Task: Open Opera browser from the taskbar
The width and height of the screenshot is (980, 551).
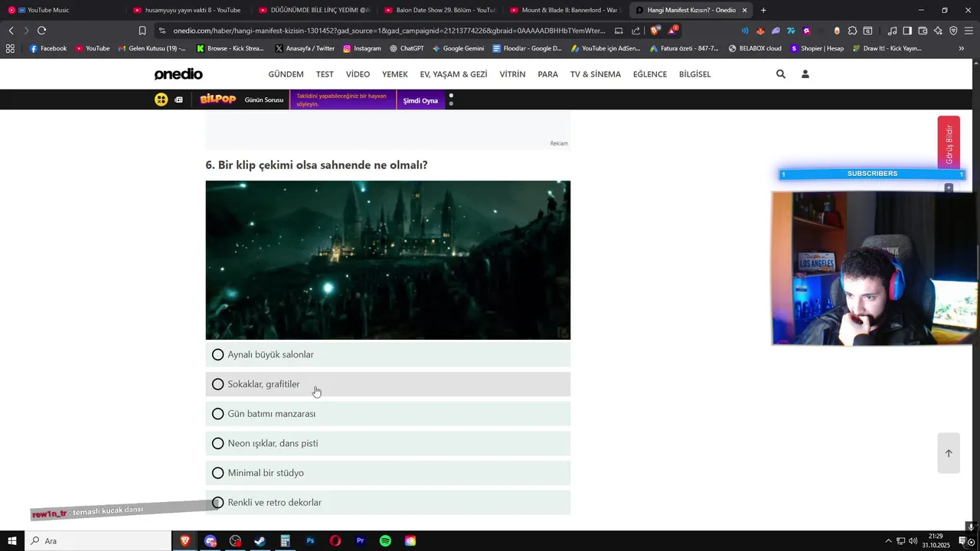Action: (335, 541)
